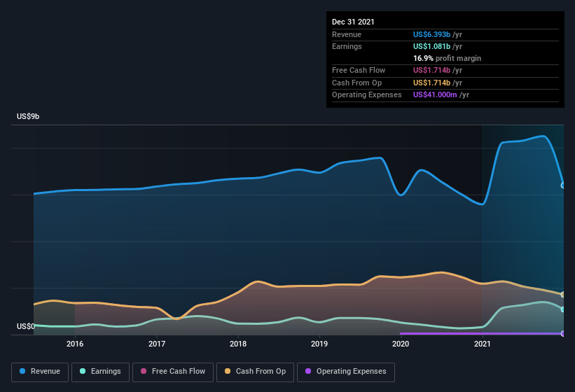
Task: Click the 2019 x-axis label
Action: (319, 344)
